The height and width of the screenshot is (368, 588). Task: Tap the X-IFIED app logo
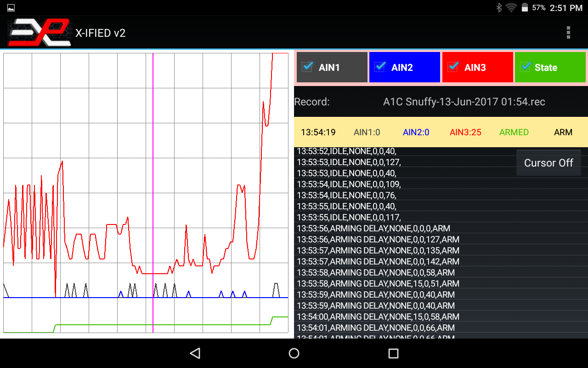point(40,32)
